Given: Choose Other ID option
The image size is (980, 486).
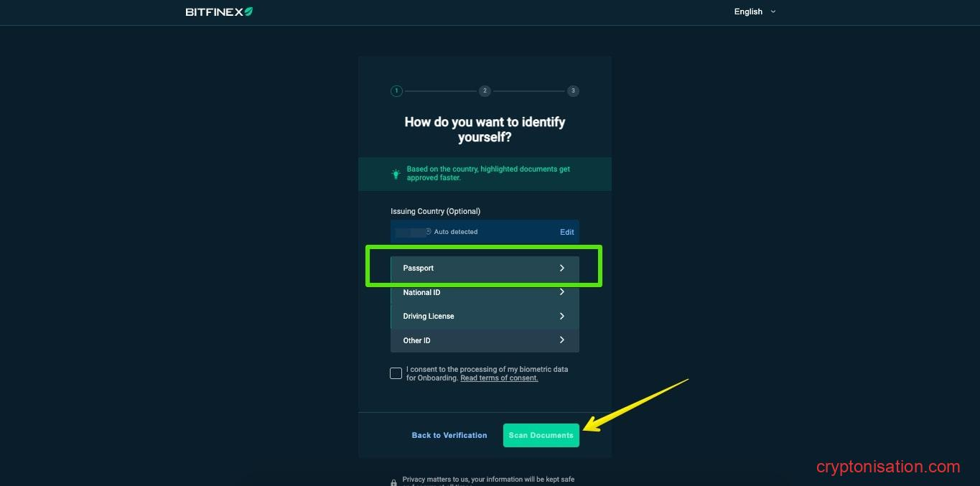Looking at the screenshot, I should 485,340.
